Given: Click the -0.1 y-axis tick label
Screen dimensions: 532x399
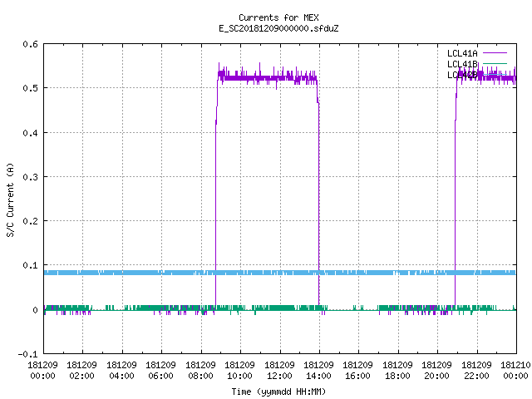Looking at the screenshot, I should (27, 354).
